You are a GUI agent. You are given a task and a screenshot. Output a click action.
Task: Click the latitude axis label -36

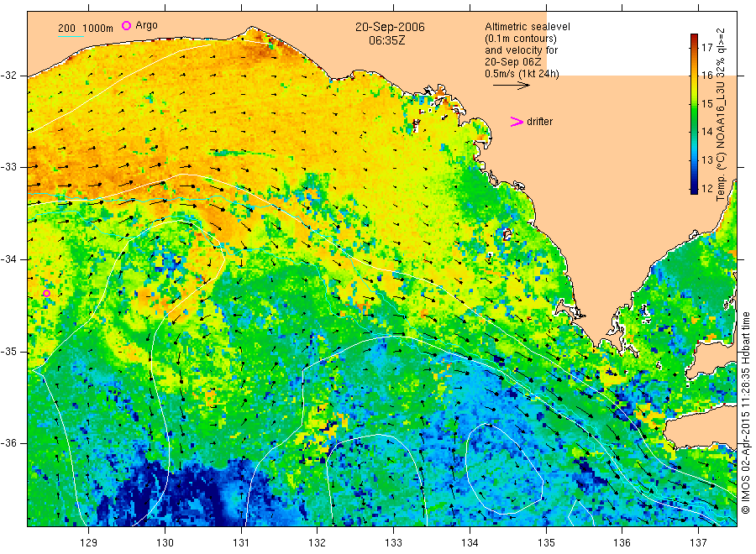pyautogui.click(x=8, y=442)
